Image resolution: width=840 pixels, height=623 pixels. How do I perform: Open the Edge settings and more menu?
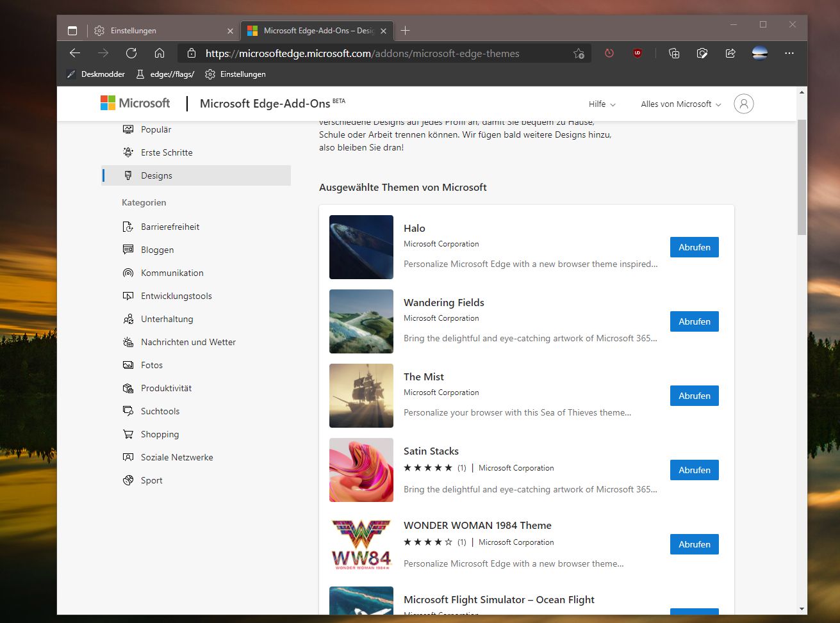coord(789,54)
